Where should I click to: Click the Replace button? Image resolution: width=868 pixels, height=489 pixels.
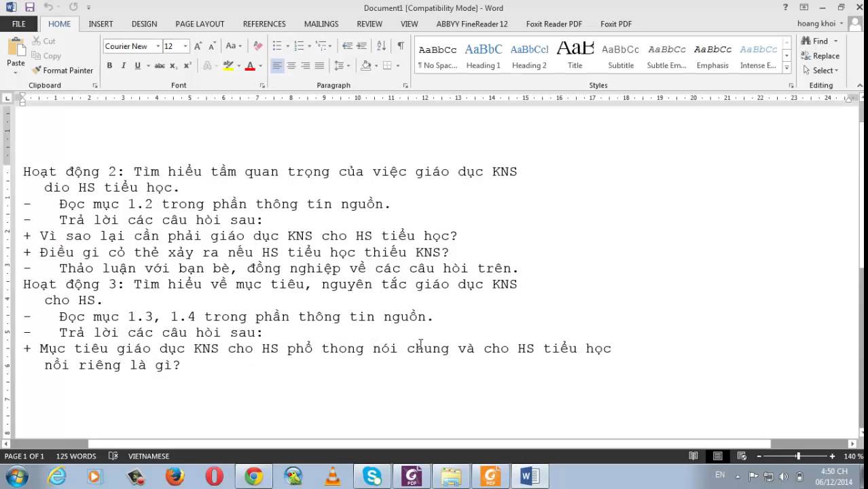pyautogui.click(x=820, y=56)
